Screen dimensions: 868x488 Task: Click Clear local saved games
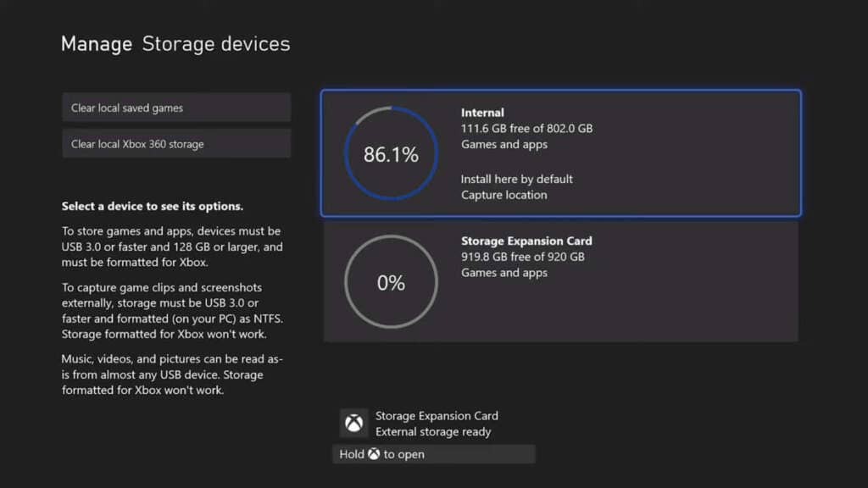click(x=175, y=107)
